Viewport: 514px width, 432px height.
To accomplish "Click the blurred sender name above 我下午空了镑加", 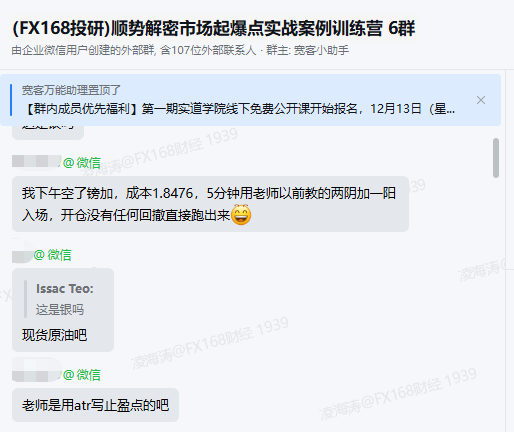I will (x=36, y=161).
